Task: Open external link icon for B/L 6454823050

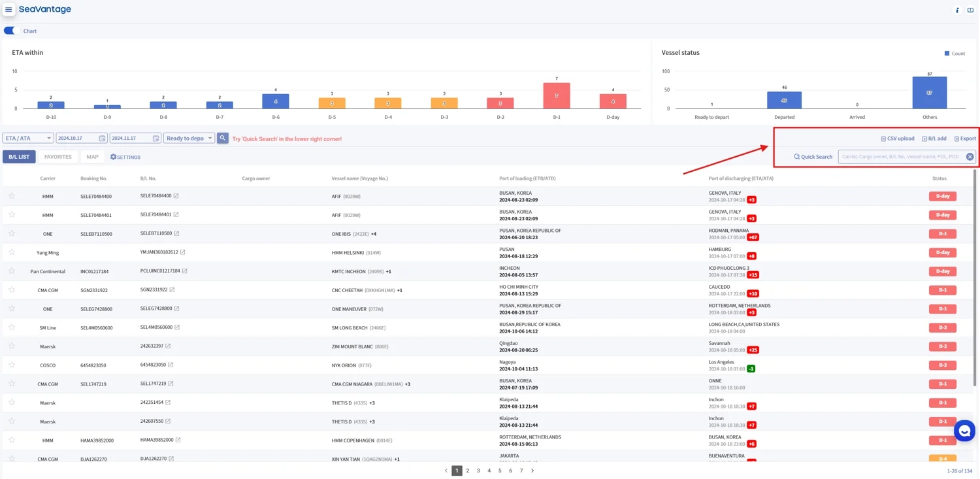Action: tap(171, 365)
